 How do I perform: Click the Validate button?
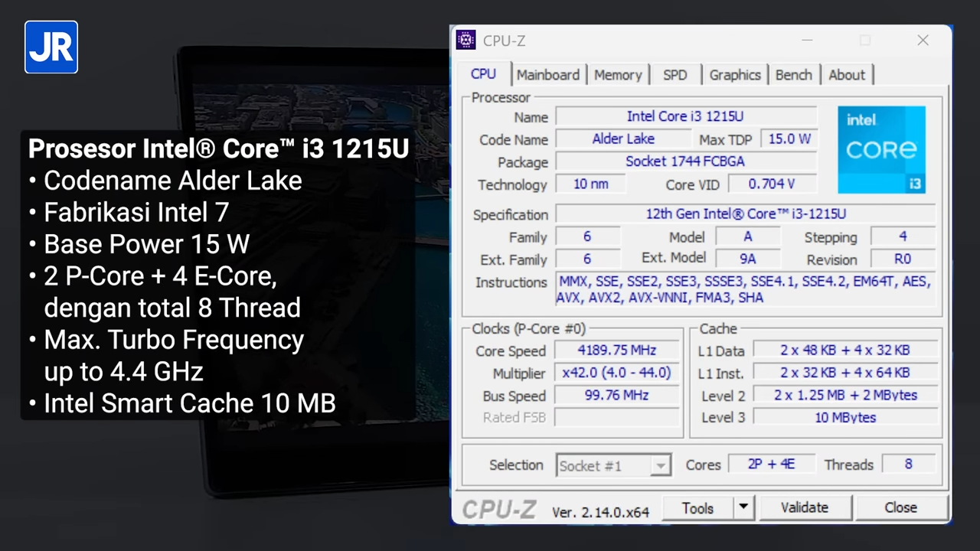[805, 507]
